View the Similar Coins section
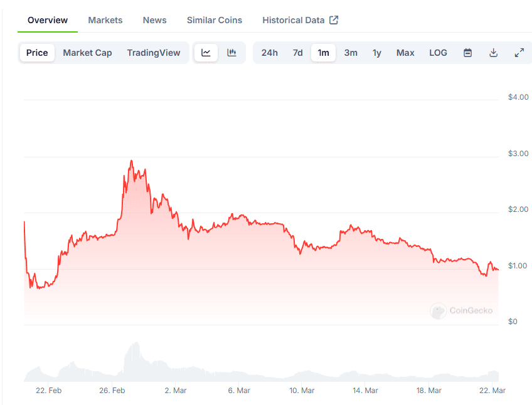 click(214, 19)
